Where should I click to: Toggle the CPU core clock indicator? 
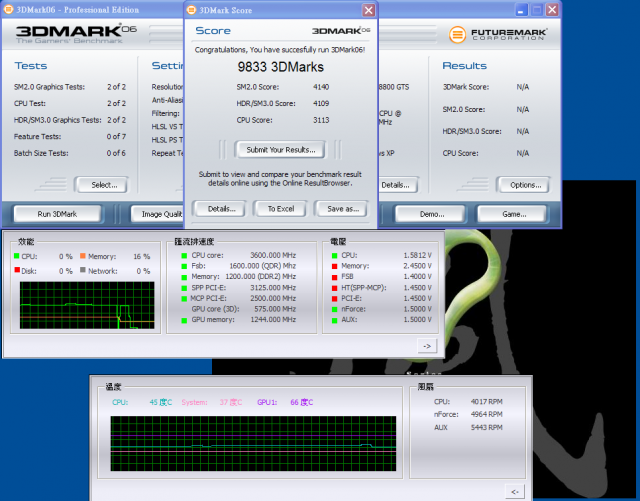(184, 256)
